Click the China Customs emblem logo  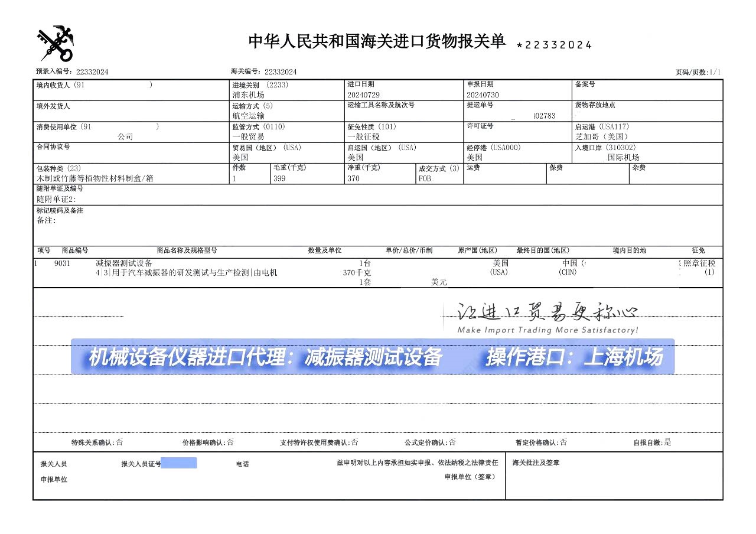click(x=56, y=44)
